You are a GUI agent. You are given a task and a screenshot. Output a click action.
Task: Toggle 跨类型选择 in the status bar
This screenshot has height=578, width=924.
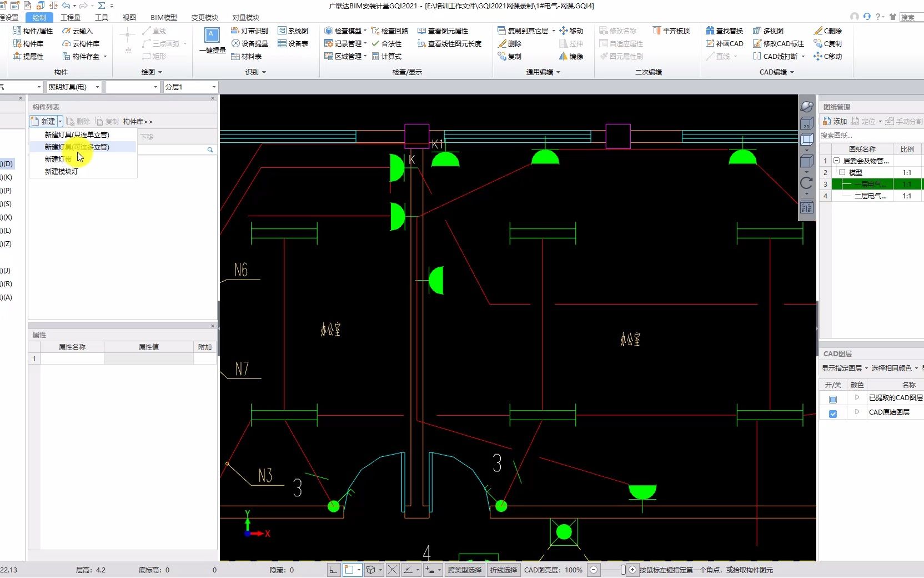[465, 570]
